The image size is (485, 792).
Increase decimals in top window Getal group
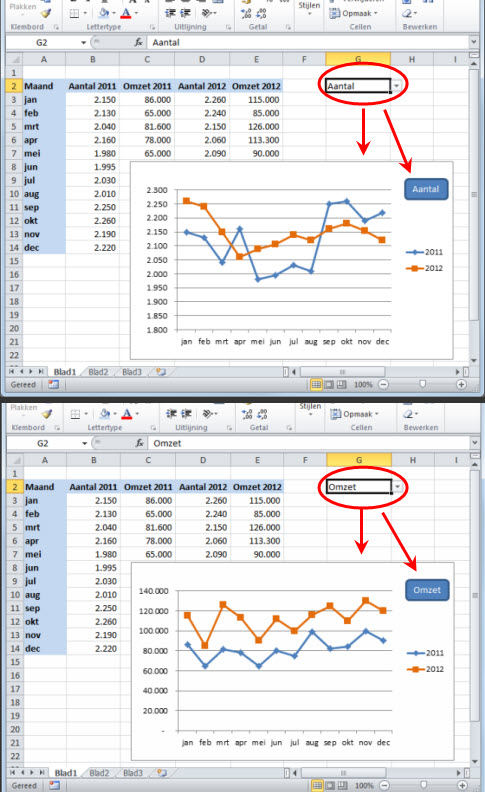pos(246,13)
